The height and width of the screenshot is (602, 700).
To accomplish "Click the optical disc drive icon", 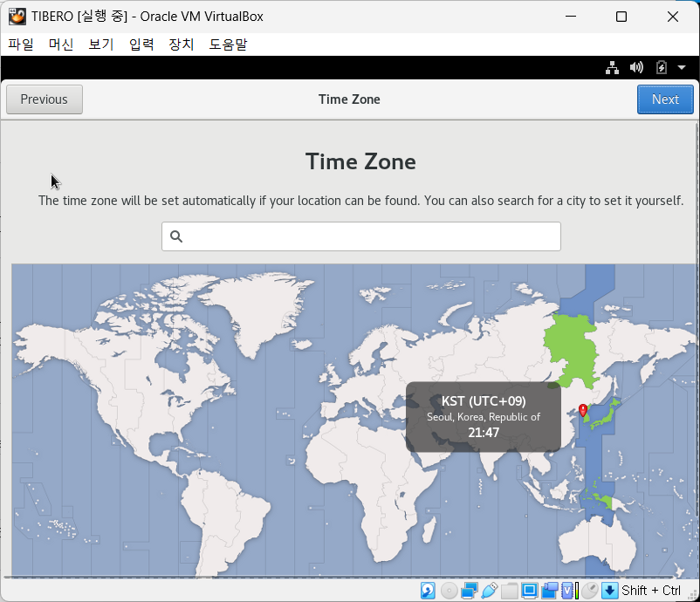I will click(x=449, y=591).
